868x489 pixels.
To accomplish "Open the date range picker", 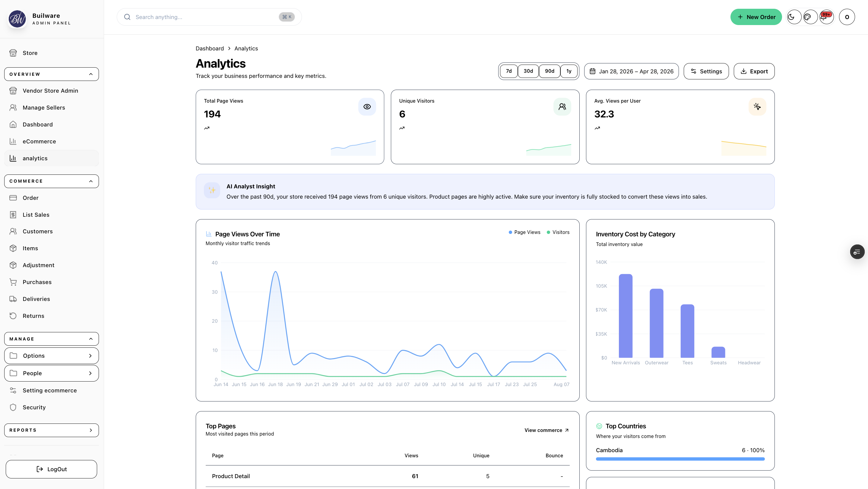I will pyautogui.click(x=631, y=71).
